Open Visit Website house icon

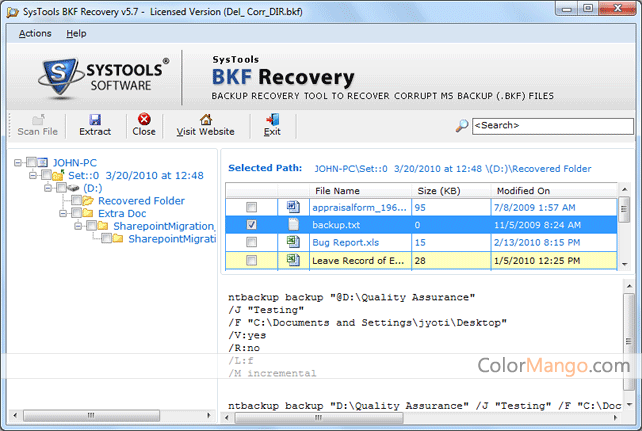point(205,118)
